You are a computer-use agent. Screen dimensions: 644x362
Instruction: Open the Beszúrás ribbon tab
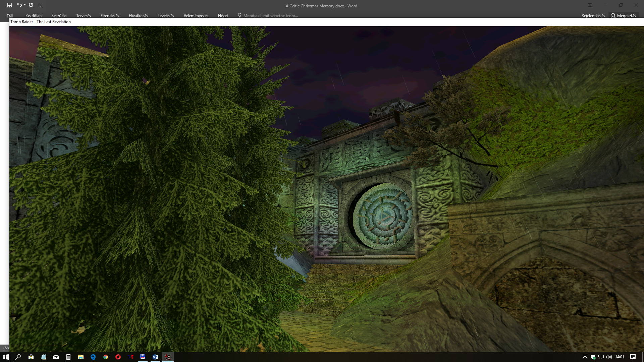59,15
